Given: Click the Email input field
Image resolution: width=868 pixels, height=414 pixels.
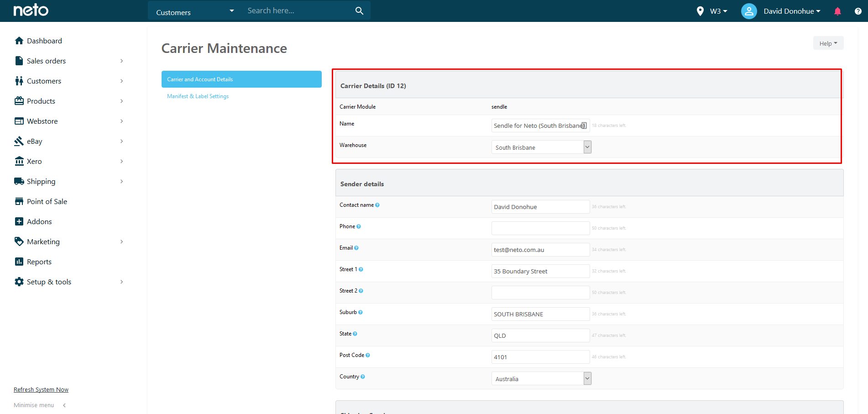Looking at the screenshot, I should (x=540, y=250).
